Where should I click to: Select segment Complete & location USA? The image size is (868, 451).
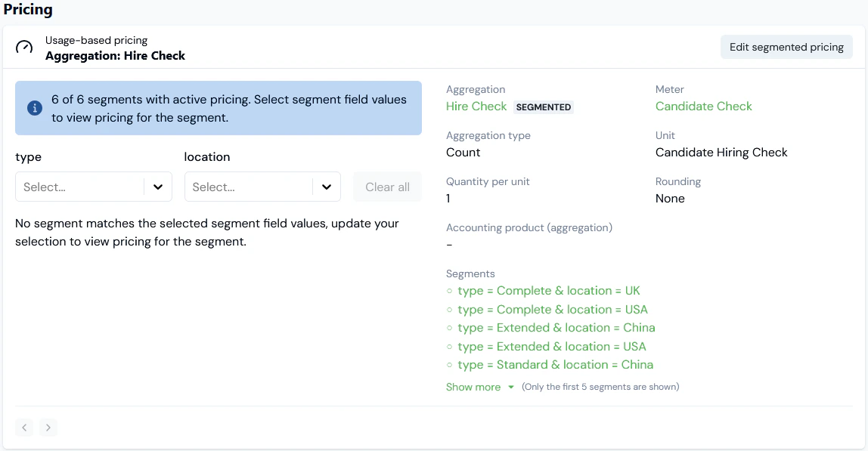(x=553, y=310)
